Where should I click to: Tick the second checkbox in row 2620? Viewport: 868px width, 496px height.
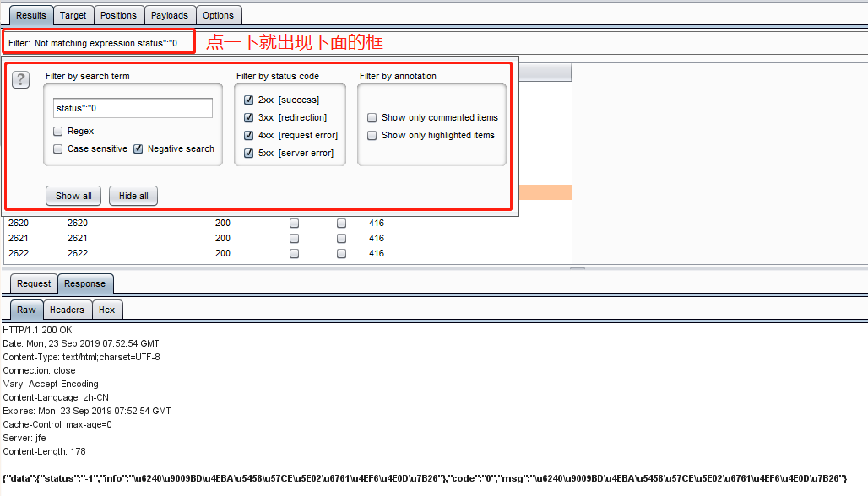(x=342, y=223)
